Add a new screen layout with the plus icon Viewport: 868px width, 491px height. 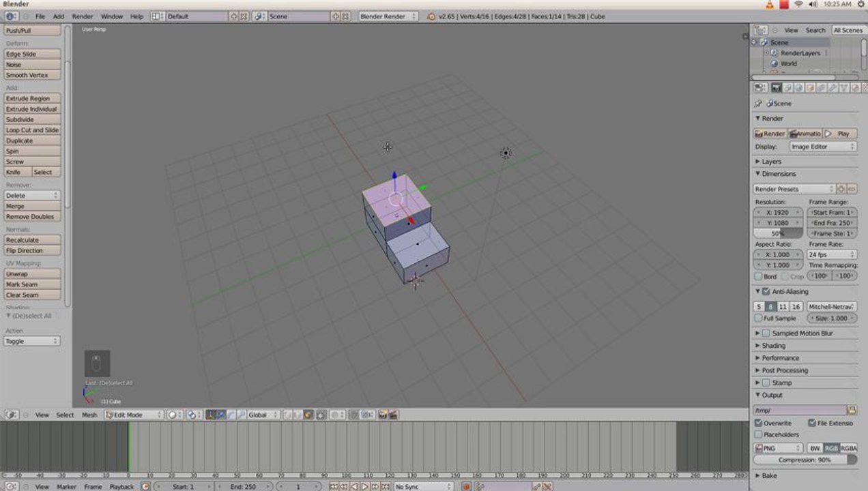[x=234, y=16]
